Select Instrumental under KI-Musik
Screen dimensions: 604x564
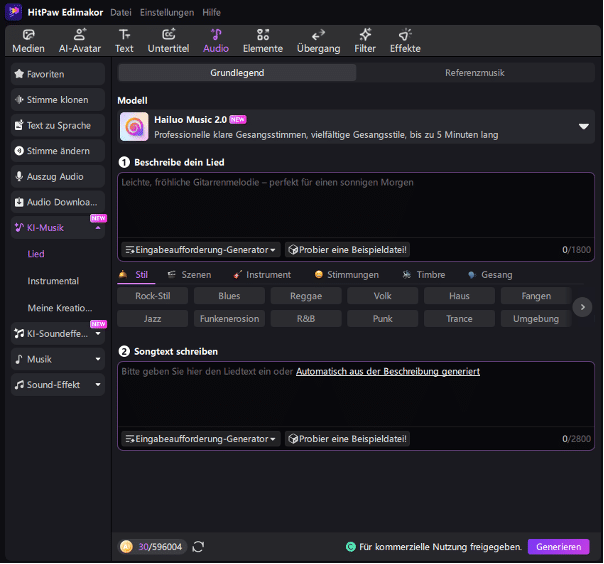point(53,281)
